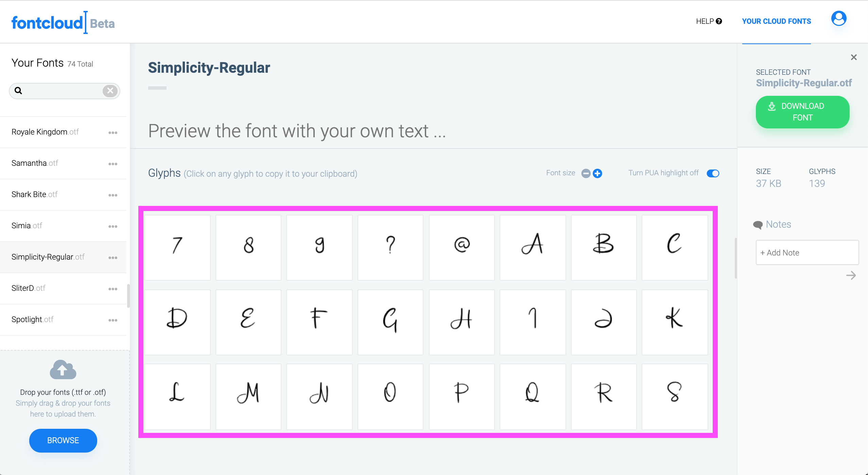Open options menu for Spotlight.otf
Viewport: 868px width, 475px height.
click(x=113, y=320)
